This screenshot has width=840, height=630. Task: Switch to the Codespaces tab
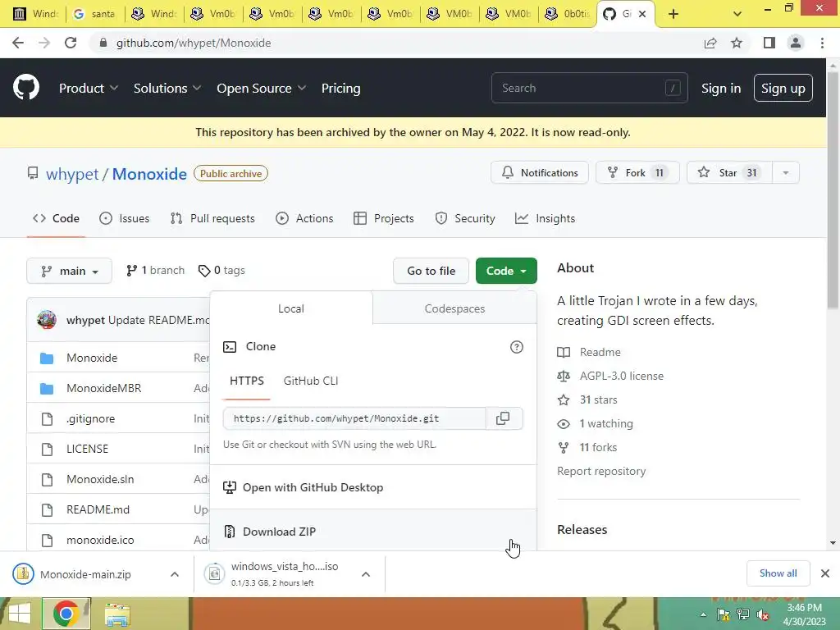[x=454, y=308]
